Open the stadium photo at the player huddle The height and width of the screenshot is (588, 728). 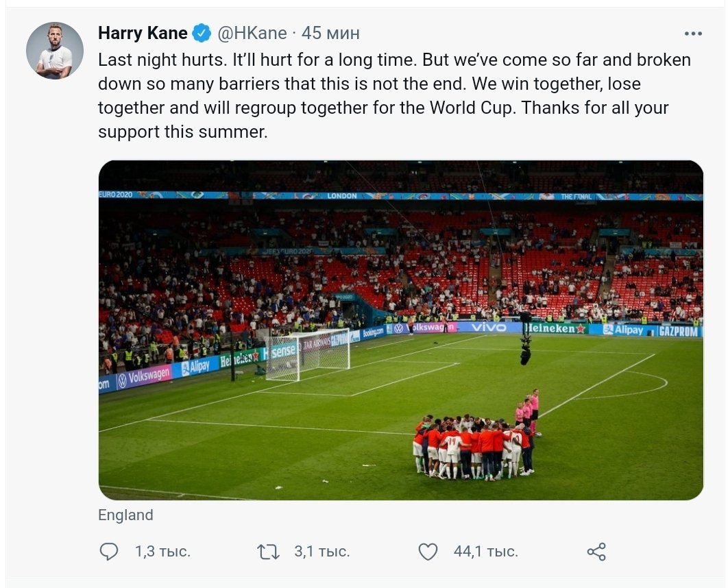473,445
